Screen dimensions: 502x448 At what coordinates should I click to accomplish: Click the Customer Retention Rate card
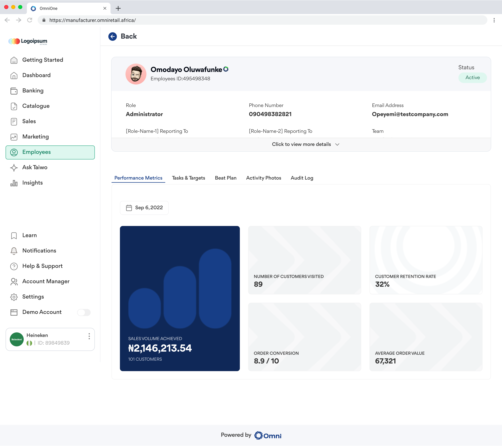[426, 260]
